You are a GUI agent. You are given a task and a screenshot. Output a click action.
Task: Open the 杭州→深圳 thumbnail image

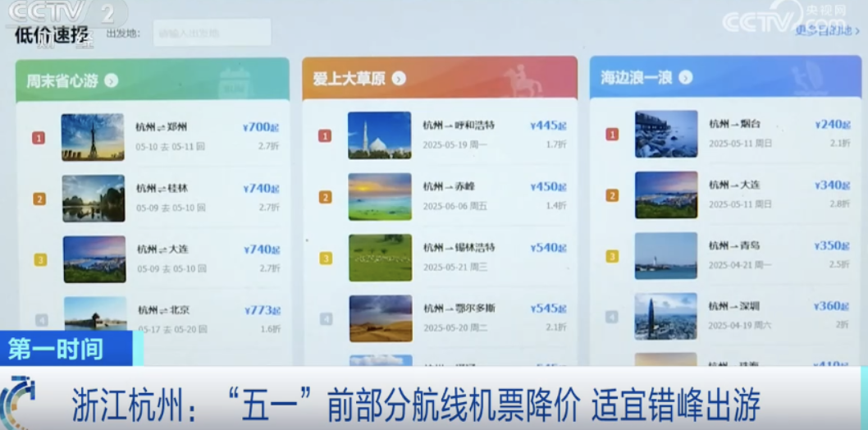[665, 316]
